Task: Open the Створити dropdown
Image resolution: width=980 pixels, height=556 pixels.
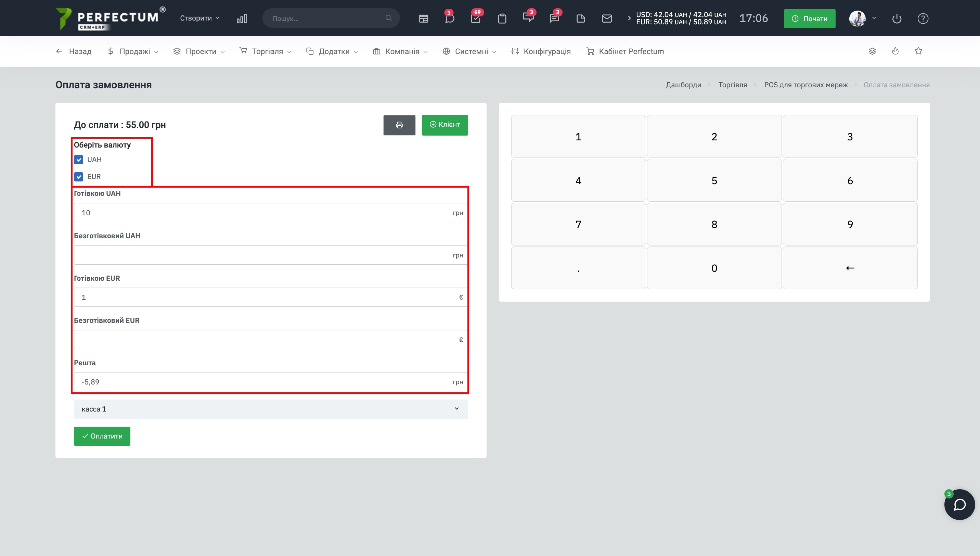Action: click(199, 18)
